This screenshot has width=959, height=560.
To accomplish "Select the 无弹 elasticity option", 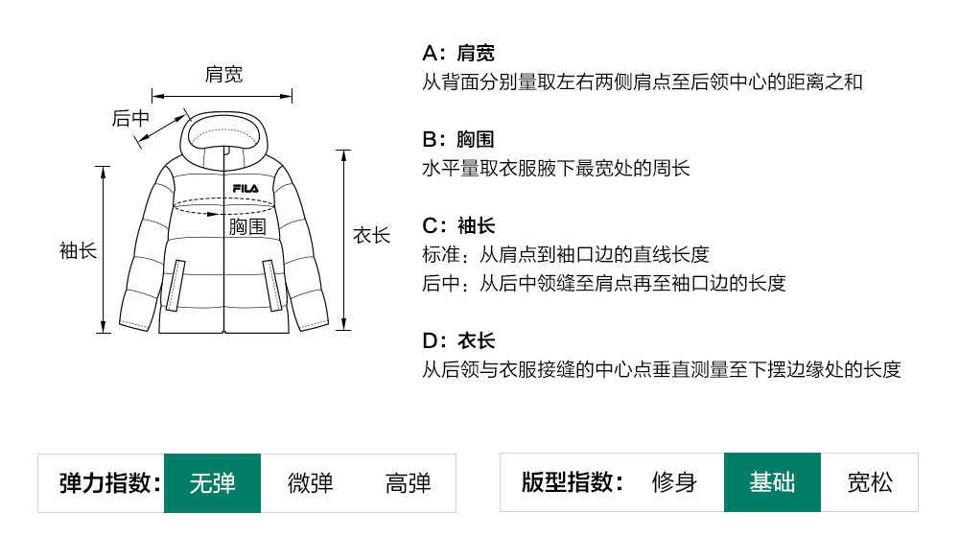I will point(212,482).
